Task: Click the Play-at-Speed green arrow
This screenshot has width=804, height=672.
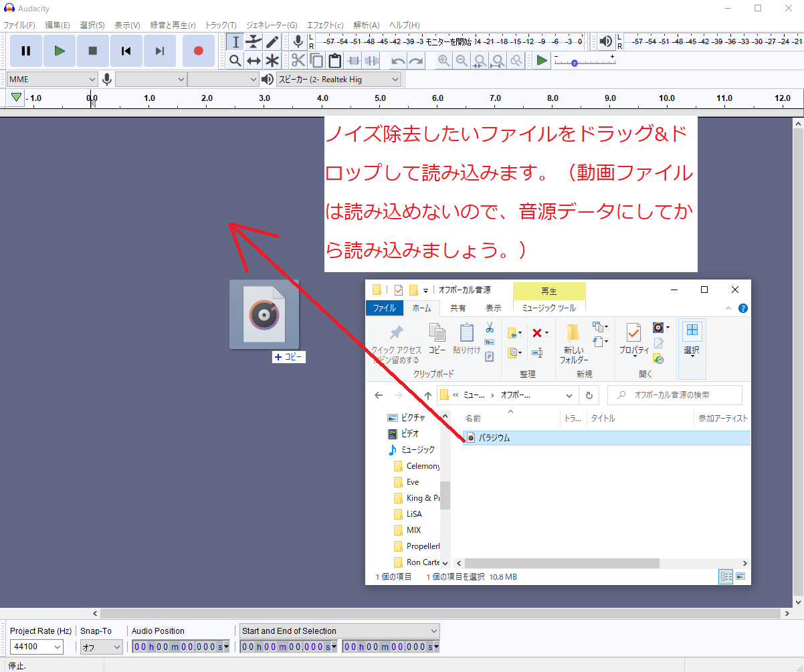Action: click(x=542, y=60)
